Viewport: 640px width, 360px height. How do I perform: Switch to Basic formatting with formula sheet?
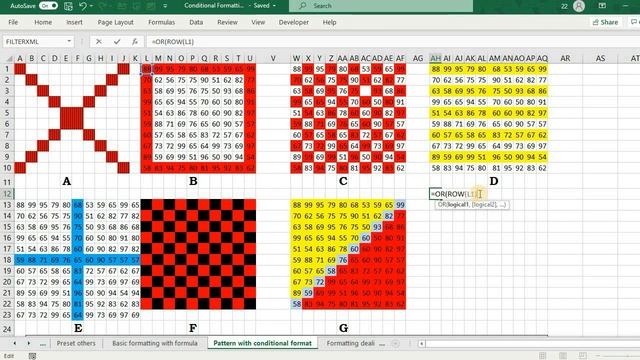pos(155,343)
